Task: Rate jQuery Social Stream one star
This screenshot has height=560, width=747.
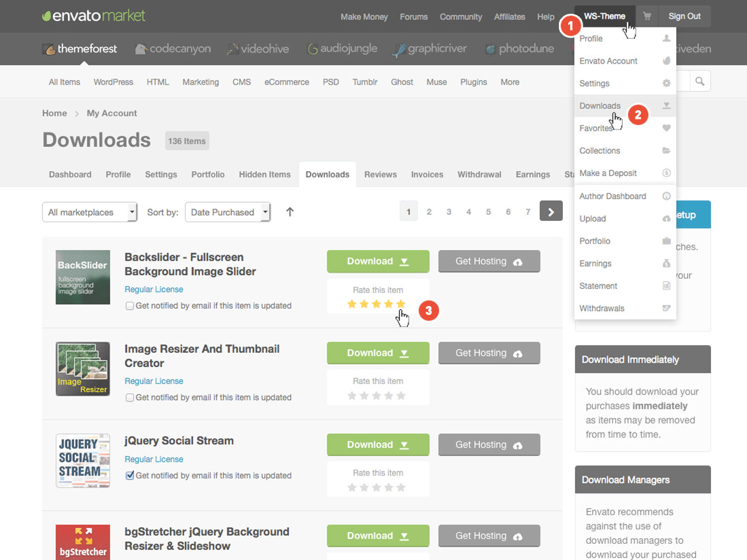Action: tap(352, 487)
